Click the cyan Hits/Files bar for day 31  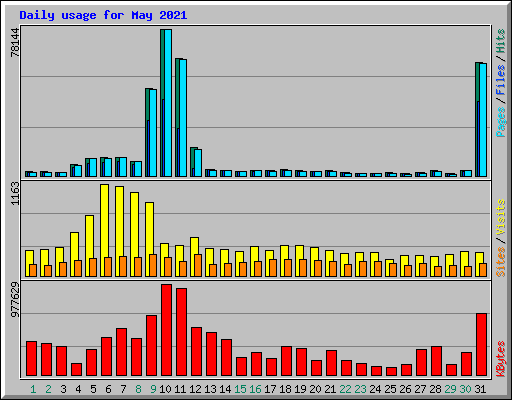click(483, 120)
